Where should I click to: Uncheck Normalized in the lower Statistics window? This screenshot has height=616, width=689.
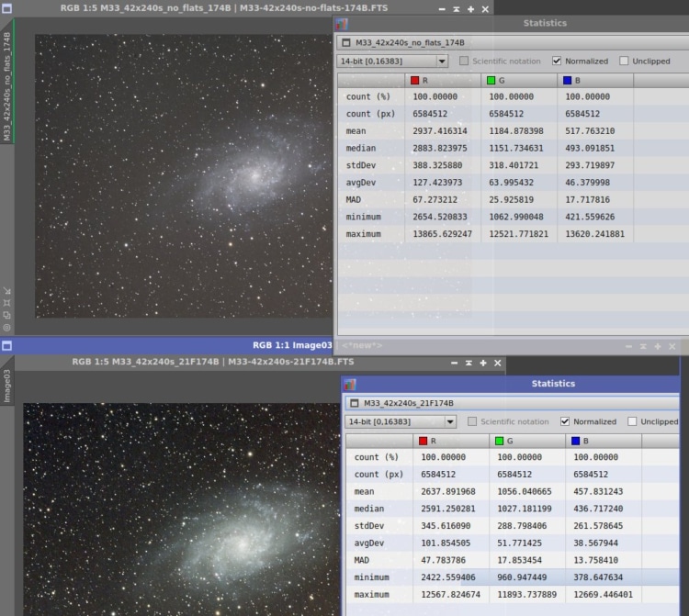(x=565, y=421)
